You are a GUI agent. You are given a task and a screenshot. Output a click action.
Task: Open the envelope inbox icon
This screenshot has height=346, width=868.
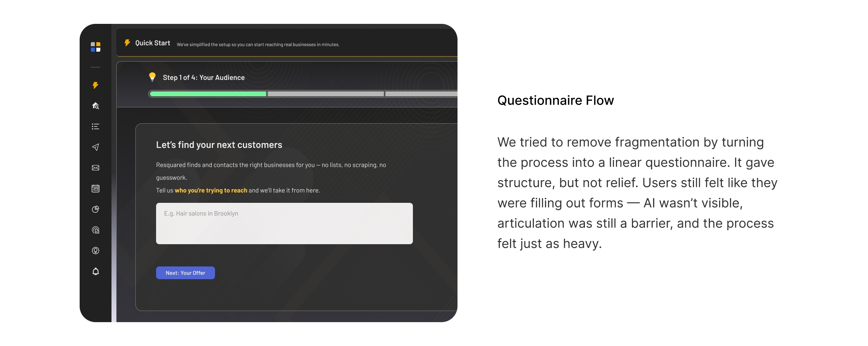tap(96, 168)
